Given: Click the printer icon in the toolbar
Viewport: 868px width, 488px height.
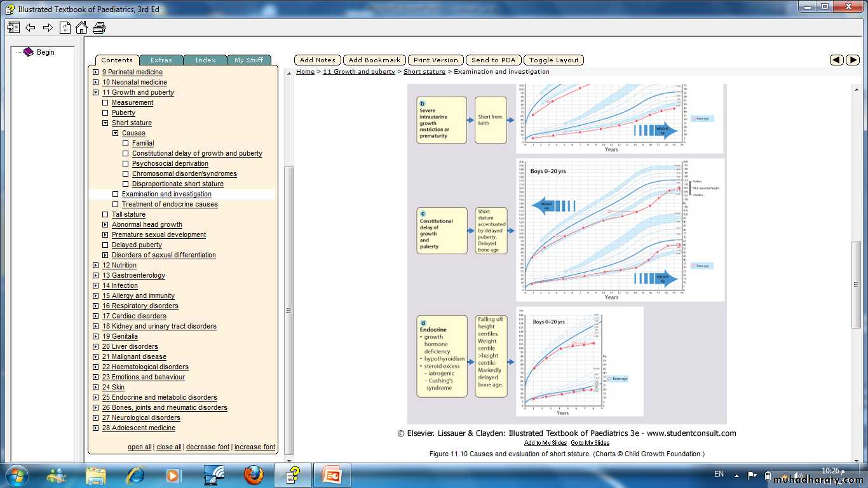Looking at the screenshot, I should coord(99,27).
